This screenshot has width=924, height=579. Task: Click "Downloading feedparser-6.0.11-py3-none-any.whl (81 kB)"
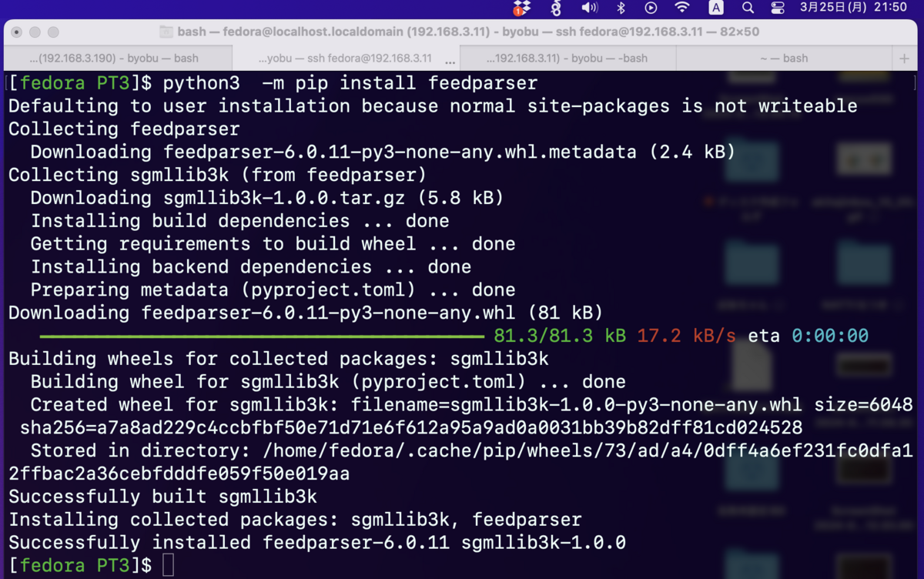click(306, 313)
